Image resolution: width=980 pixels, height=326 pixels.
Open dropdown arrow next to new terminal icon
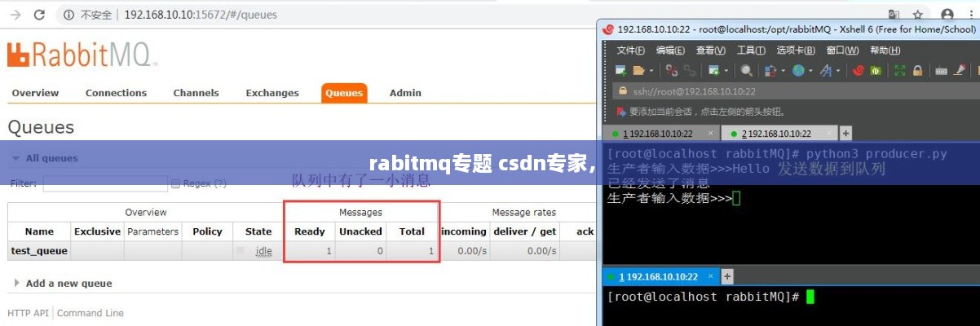pyautogui.click(x=726, y=71)
